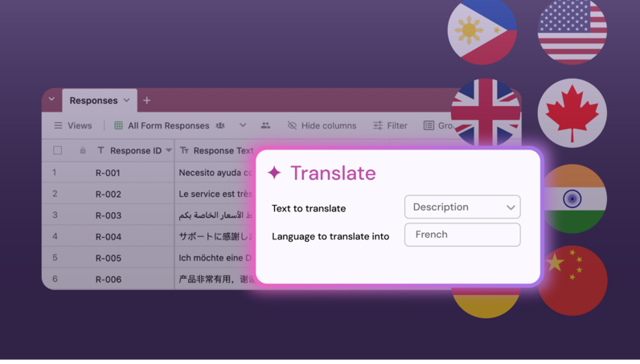Click the AI sparkle icon beside Translate
This screenshot has width=640, height=364.
tap(274, 173)
